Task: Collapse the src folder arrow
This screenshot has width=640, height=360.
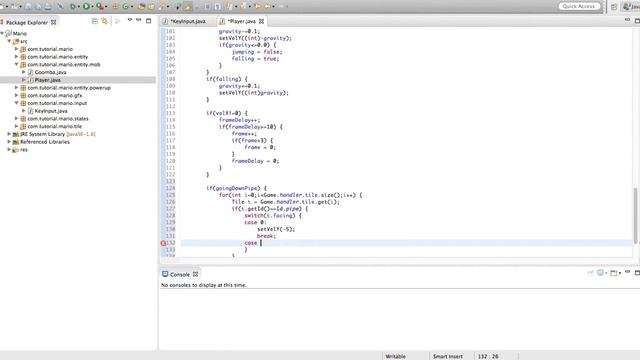Action: [x=9, y=41]
